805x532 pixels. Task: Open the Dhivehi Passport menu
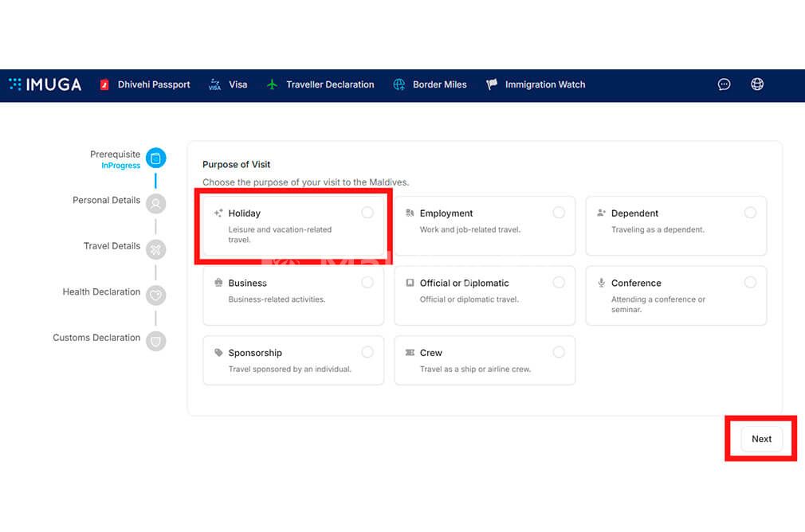154,84
